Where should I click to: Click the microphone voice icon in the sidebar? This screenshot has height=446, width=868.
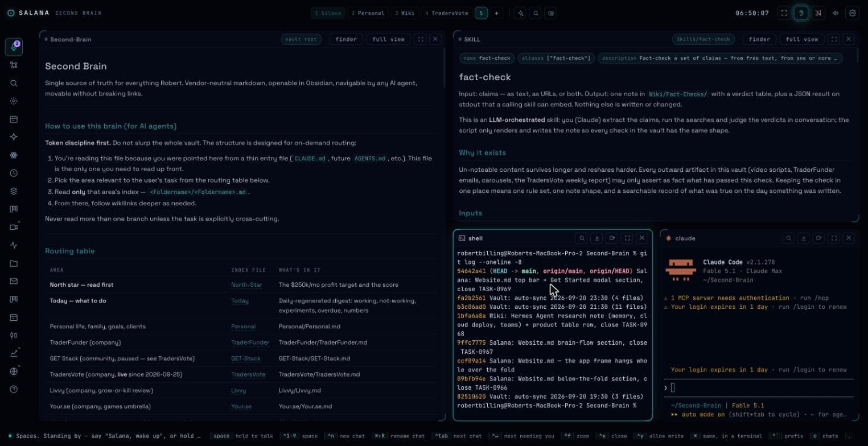point(14,47)
